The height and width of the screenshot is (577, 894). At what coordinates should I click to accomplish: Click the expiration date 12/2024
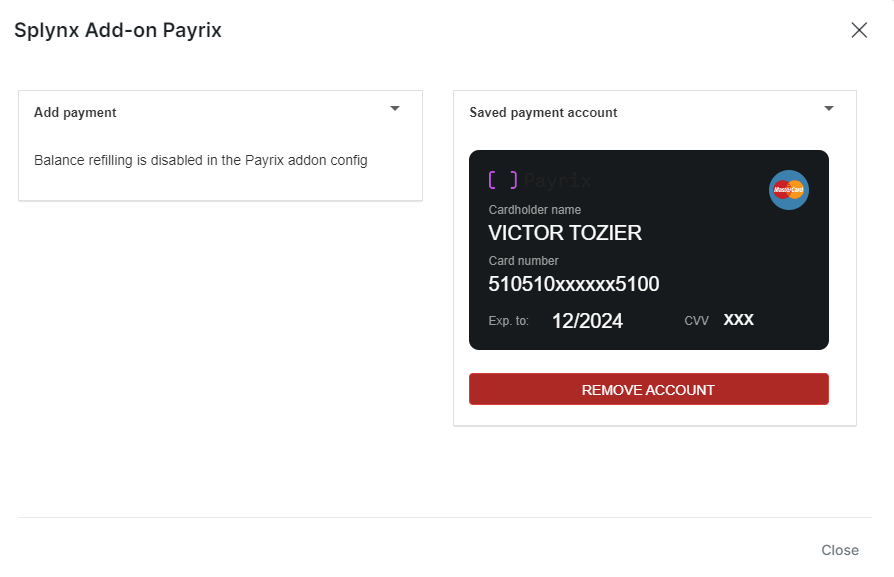(587, 321)
